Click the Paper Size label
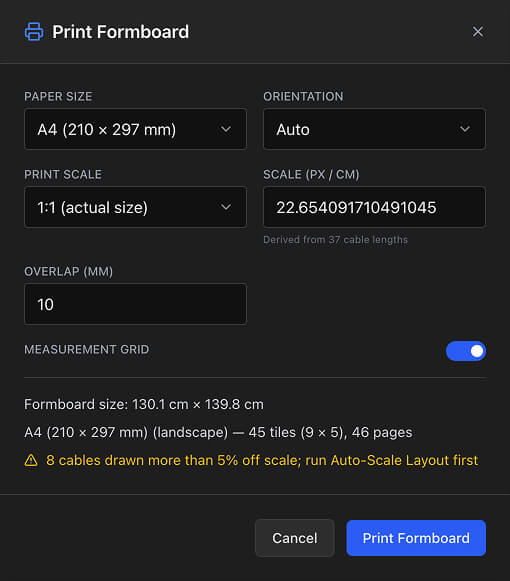 58,96
